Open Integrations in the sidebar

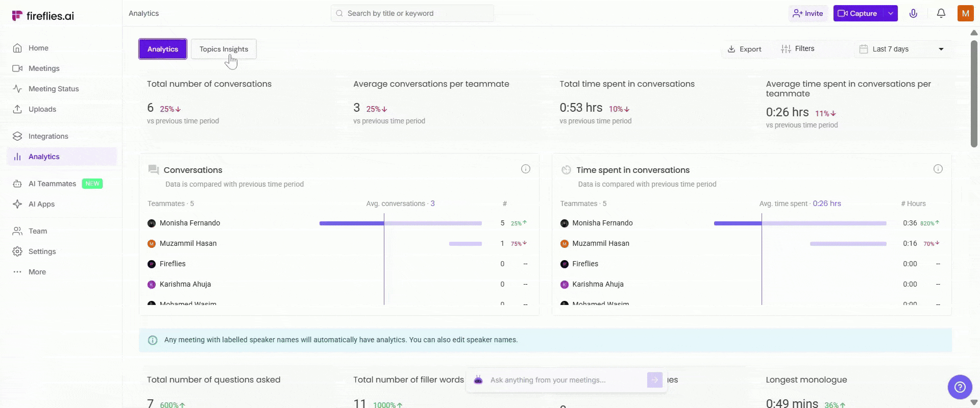[48, 136]
